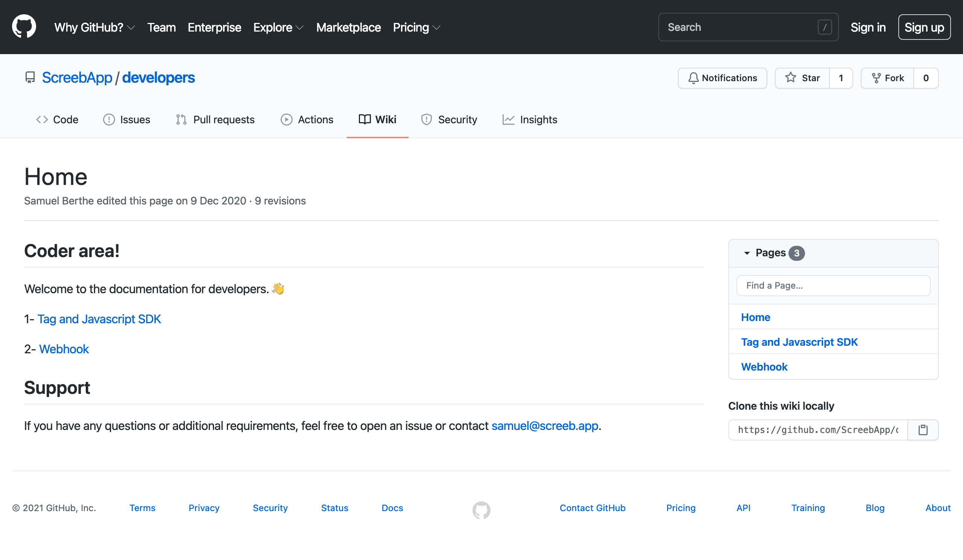Open the footer Pricing link
Image resolution: width=963 pixels, height=560 pixels.
[x=680, y=508]
